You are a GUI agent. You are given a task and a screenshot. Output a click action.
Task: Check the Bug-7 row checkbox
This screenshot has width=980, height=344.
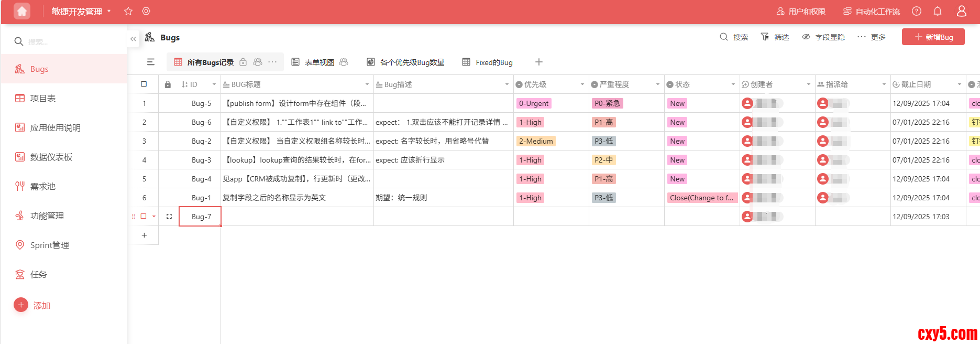pyautogui.click(x=144, y=216)
